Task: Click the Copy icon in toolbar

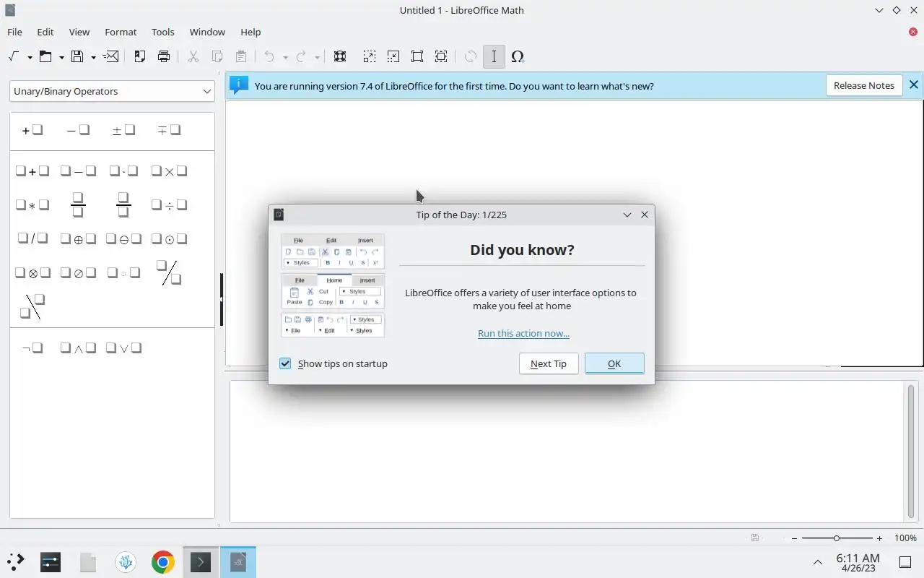Action: click(x=217, y=56)
